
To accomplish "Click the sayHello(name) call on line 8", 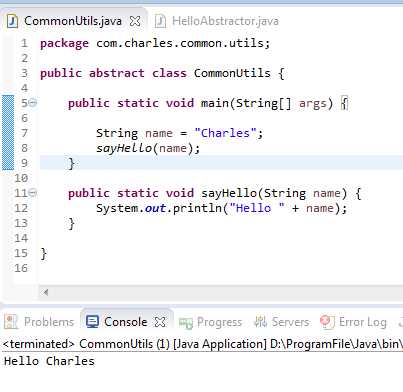I will tap(148, 148).
